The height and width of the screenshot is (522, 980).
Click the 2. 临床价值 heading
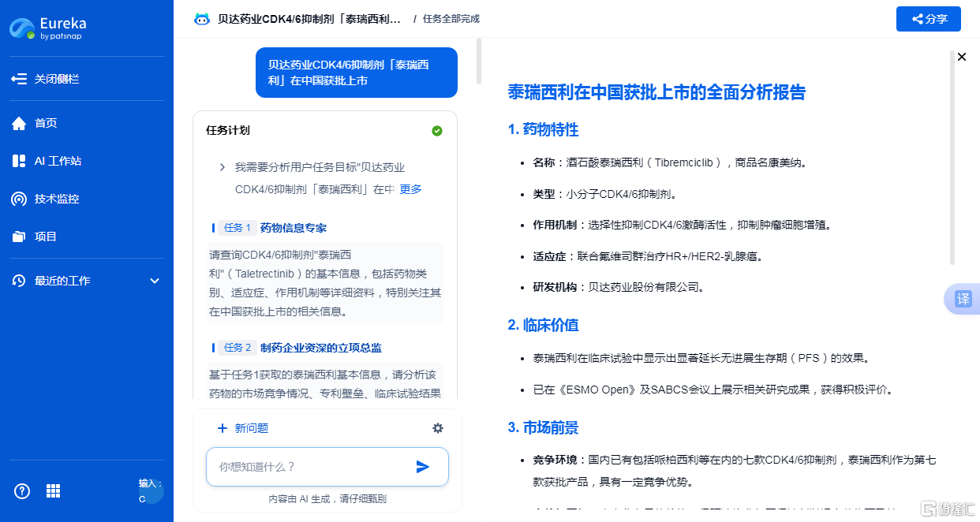point(544,325)
